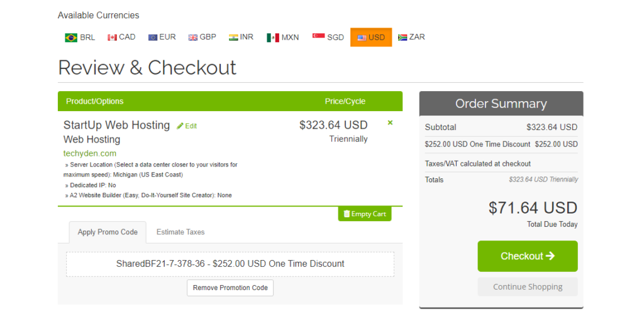Choose the CAD Canada flag currency
The image size is (644, 314).
121,37
